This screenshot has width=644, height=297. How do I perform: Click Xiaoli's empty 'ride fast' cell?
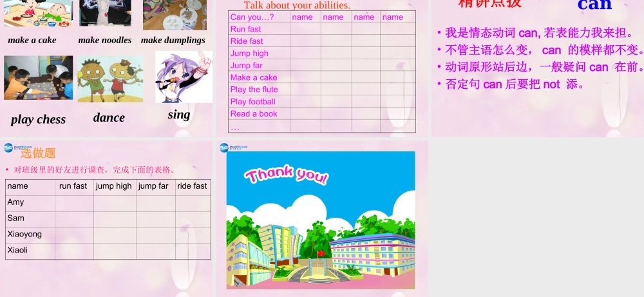(x=193, y=251)
